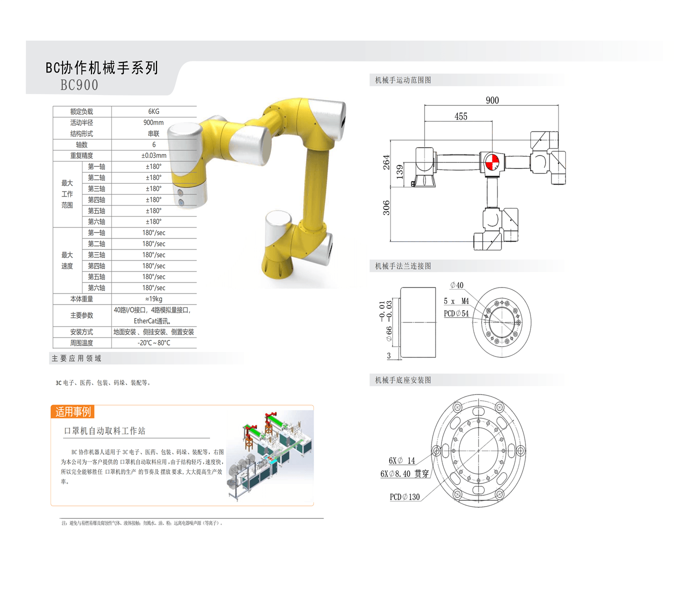Select the title "BC协作机械手系列"
700x600 pixels.
(102, 67)
